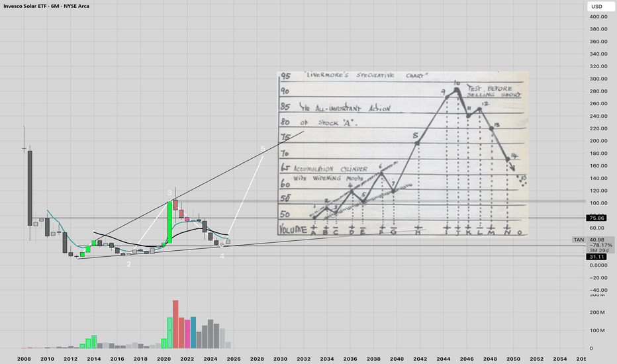Click the 2030 time axis label
The image size is (617, 364).
[280, 359]
